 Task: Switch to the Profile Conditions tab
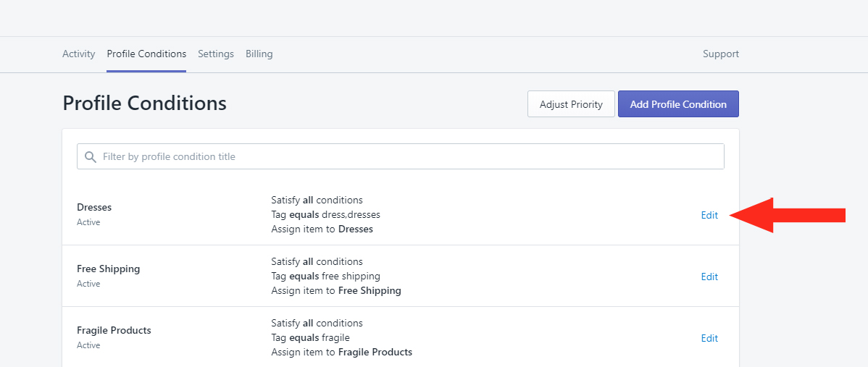pyautogui.click(x=146, y=54)
